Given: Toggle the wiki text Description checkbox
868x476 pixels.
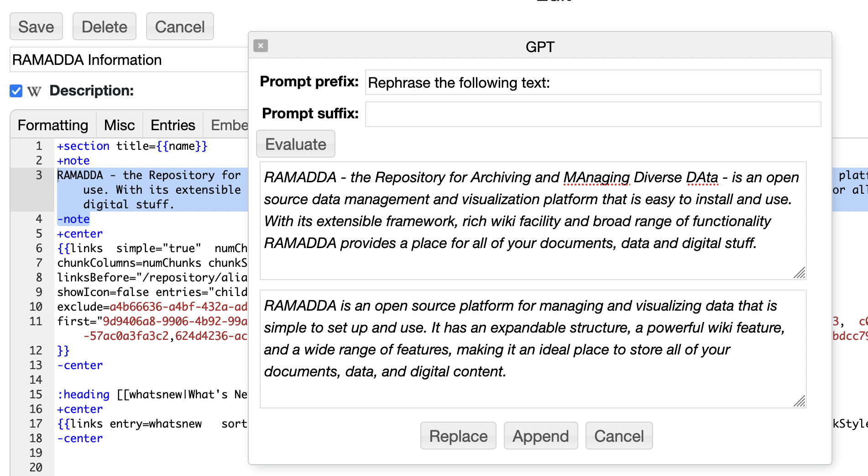Looking at the screenshot, I should (16, 91).
